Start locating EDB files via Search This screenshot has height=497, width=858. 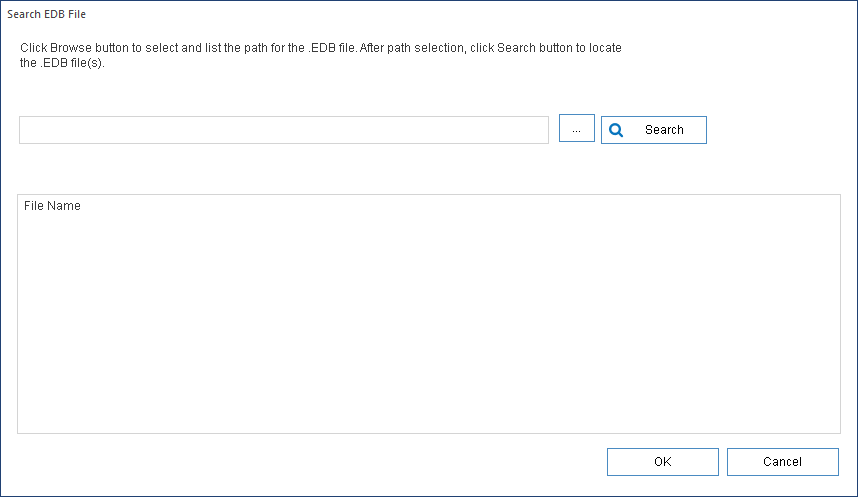(654, 130)
